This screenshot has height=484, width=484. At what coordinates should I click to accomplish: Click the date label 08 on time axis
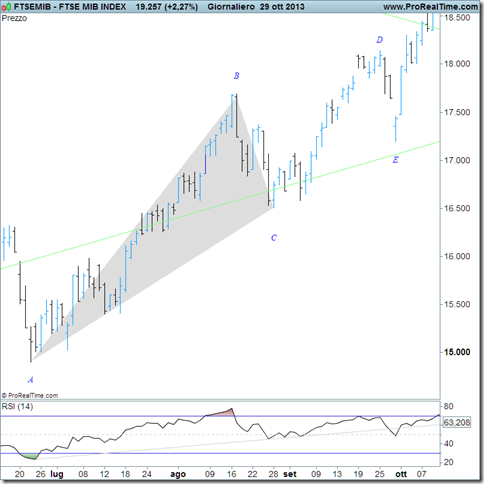point(83,474)
